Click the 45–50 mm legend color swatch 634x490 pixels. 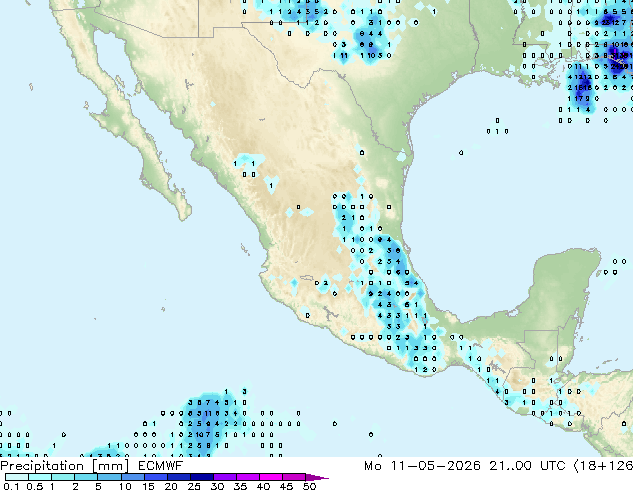pos(294,477)
